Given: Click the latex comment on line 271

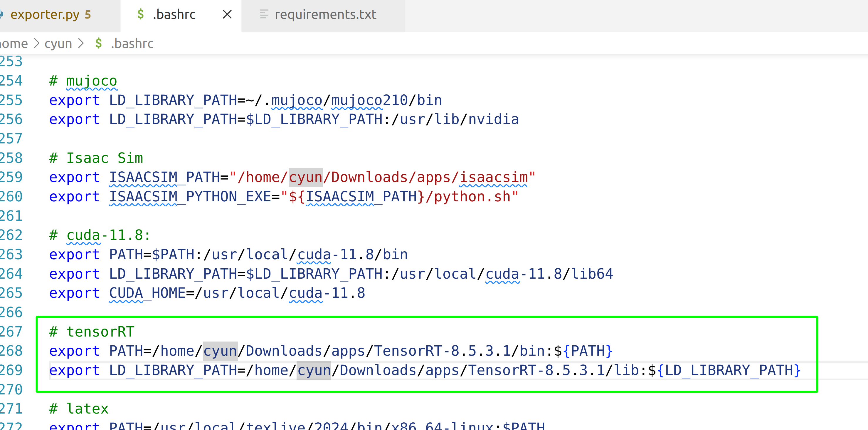Looking at the screenshot, I should click(87, 409).
